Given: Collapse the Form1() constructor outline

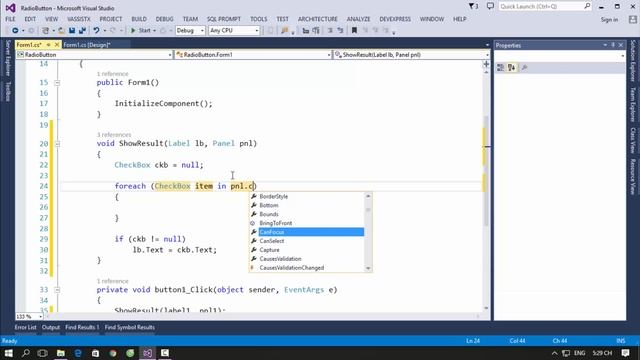Looking at the screenshot, I should coord(57,83).
